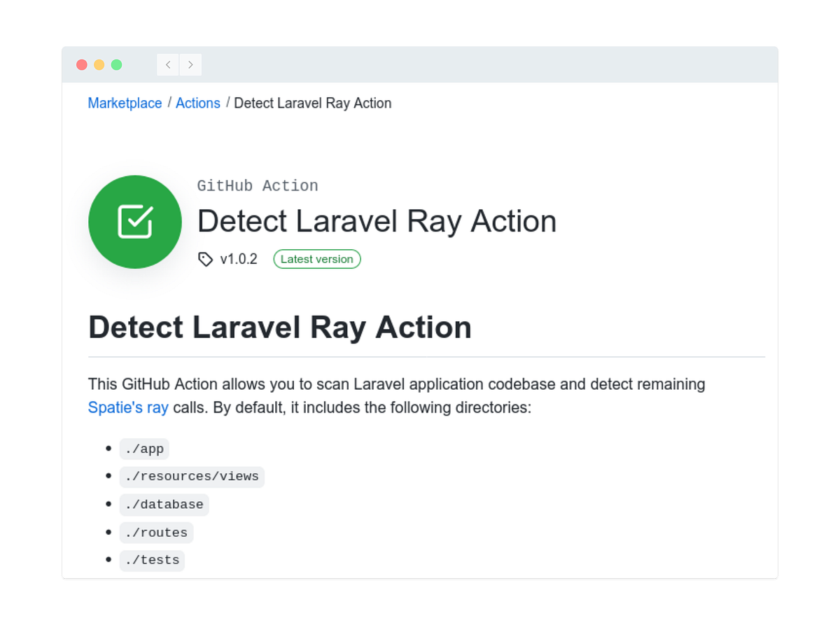Image resolution: width=840 pixels, height=625 pixels.
Task: Click the browser forward navigation arrow
Action: 190,64
